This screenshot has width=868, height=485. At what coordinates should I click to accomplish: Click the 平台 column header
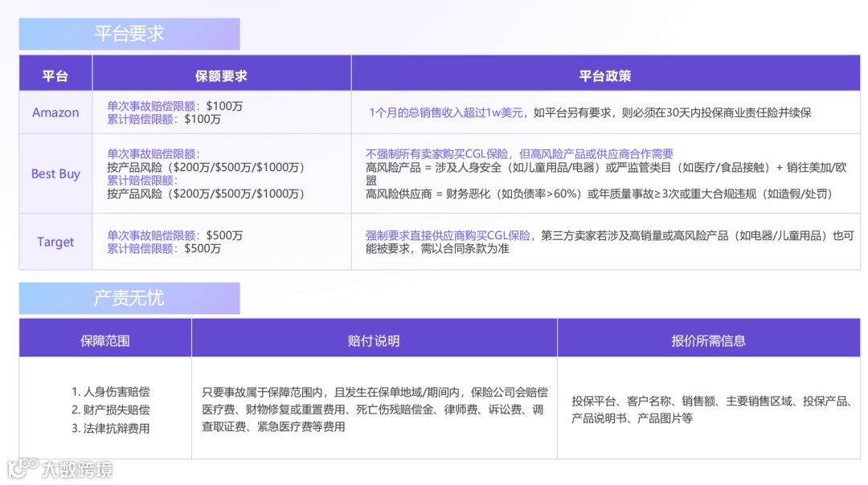tap(55, 75)
